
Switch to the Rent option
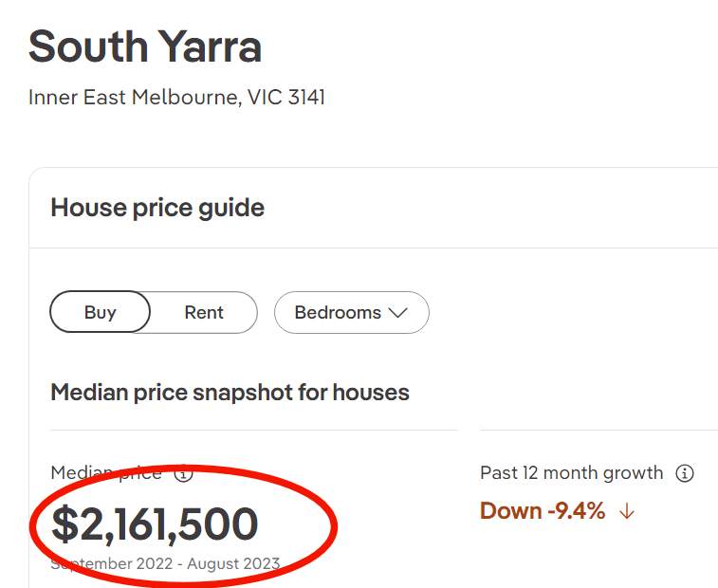pos(204,312)
